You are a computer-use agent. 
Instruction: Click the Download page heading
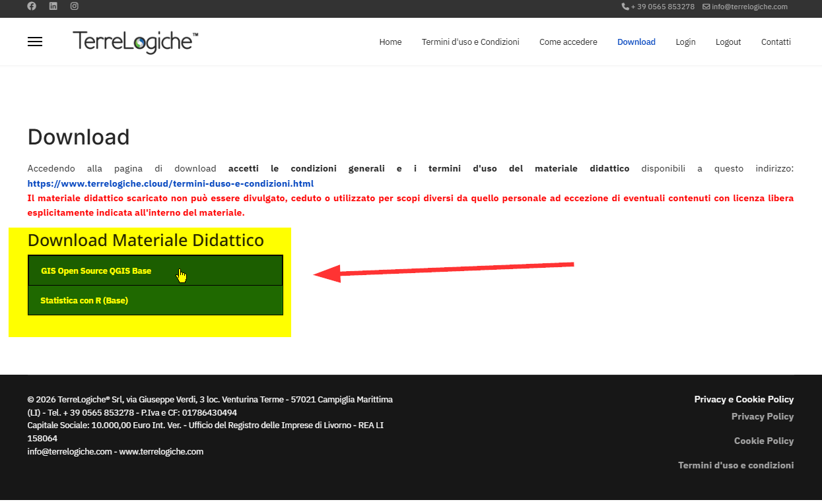pos(79,137)
